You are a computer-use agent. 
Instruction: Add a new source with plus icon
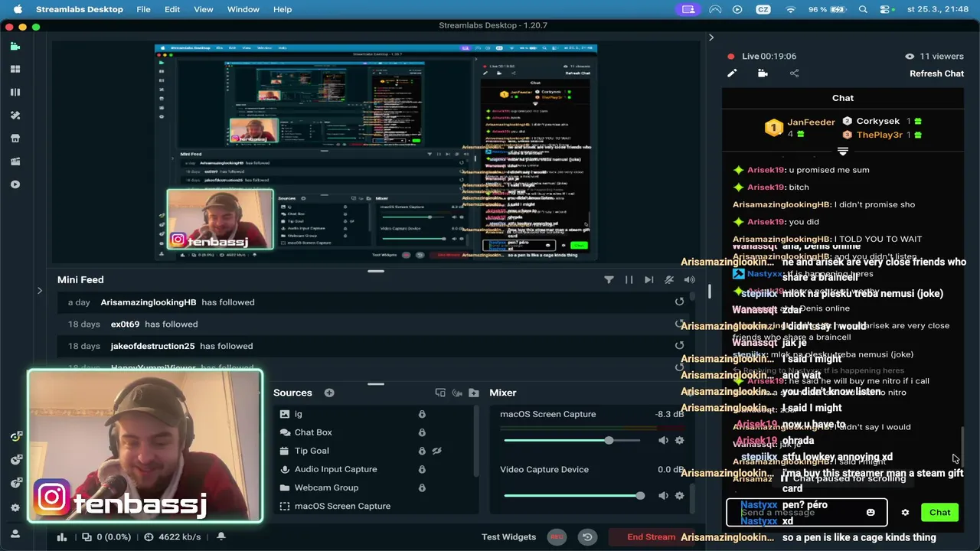click(329, 393)
